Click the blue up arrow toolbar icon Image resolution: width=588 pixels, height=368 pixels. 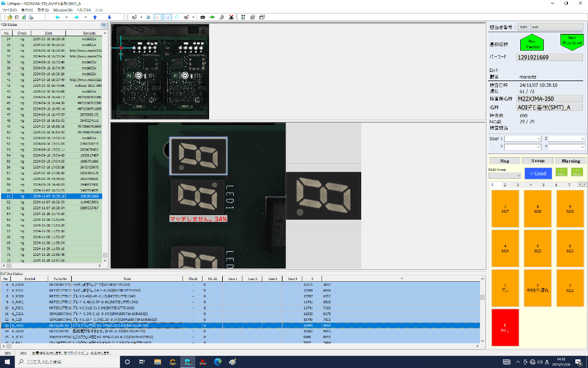point(96,17)
